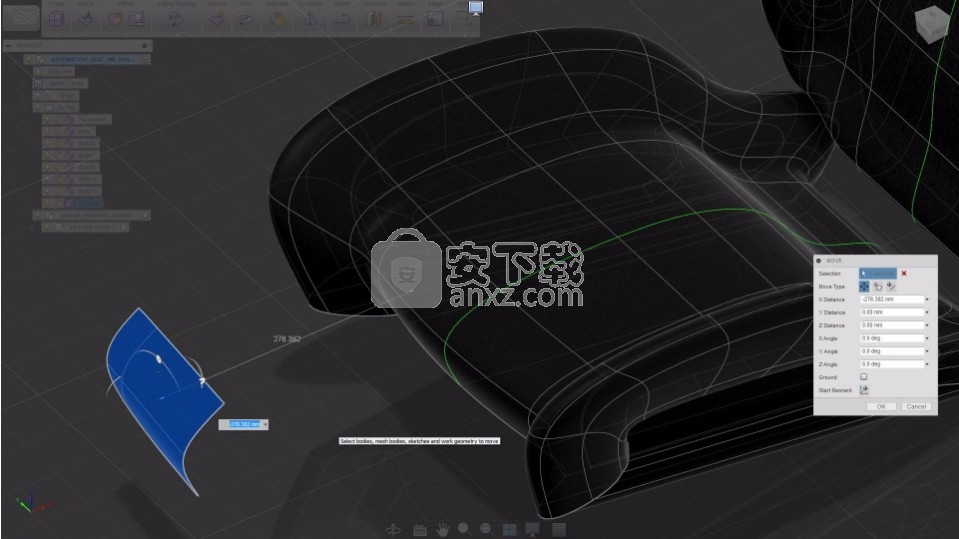The width and height of the screenshot is (959, 539).
Task: Open the Create toolbar menu label
Action: coord(56,4)
